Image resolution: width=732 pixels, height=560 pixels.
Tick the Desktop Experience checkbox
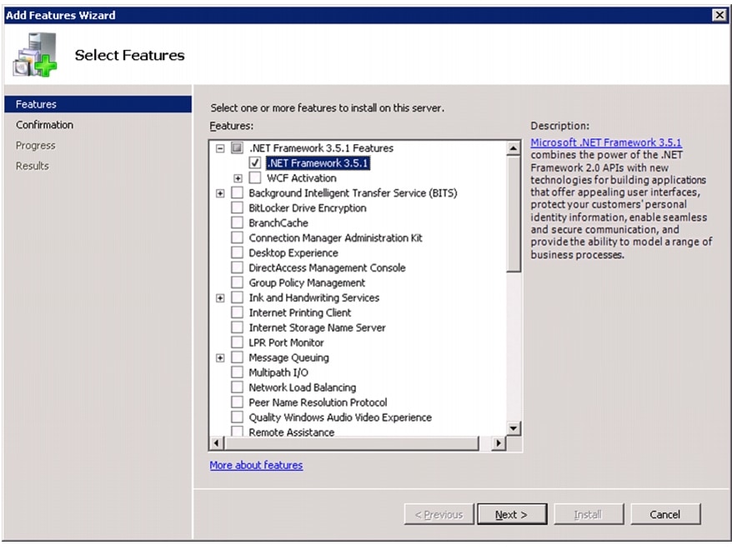[x=237, y=252]
